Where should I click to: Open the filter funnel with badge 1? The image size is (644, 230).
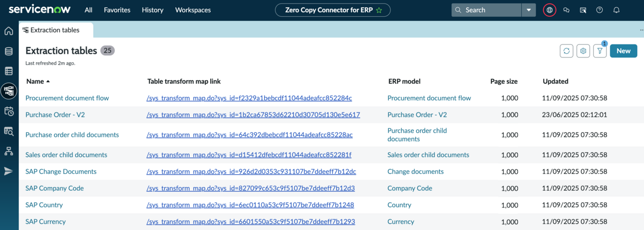600,51
